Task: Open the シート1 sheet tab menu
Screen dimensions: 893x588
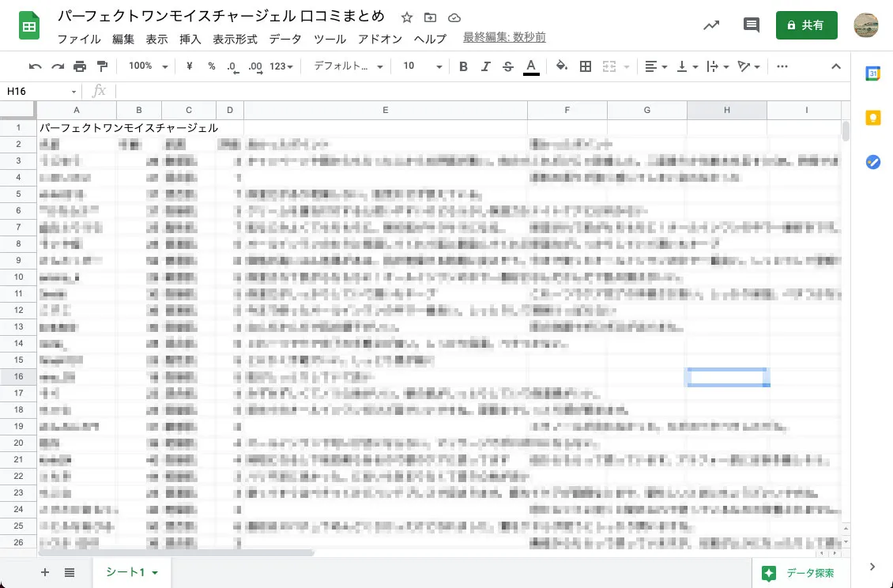Action: 155,571
